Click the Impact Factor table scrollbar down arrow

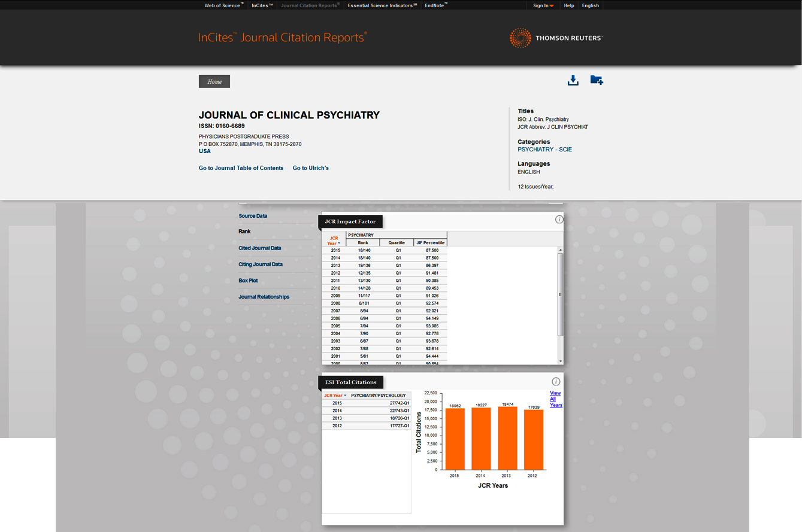coord(561,361)
